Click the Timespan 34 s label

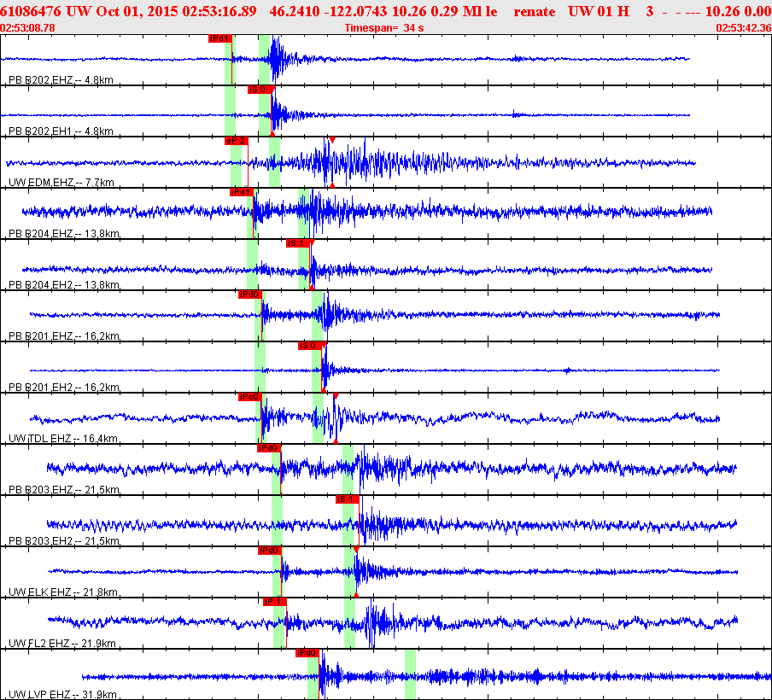[x=384, y=28]
